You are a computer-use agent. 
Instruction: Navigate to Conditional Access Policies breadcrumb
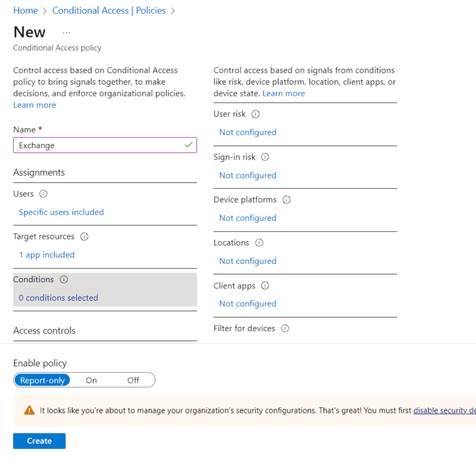(109, 10)
